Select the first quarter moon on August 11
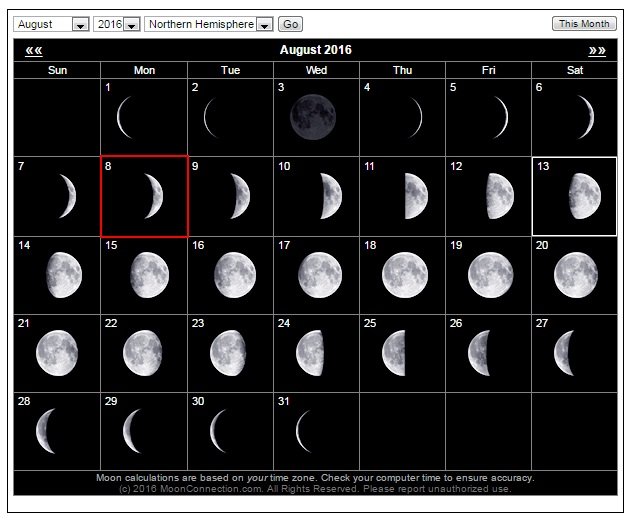This screenshot has height=521, width=635. click(x=416, y=196)
